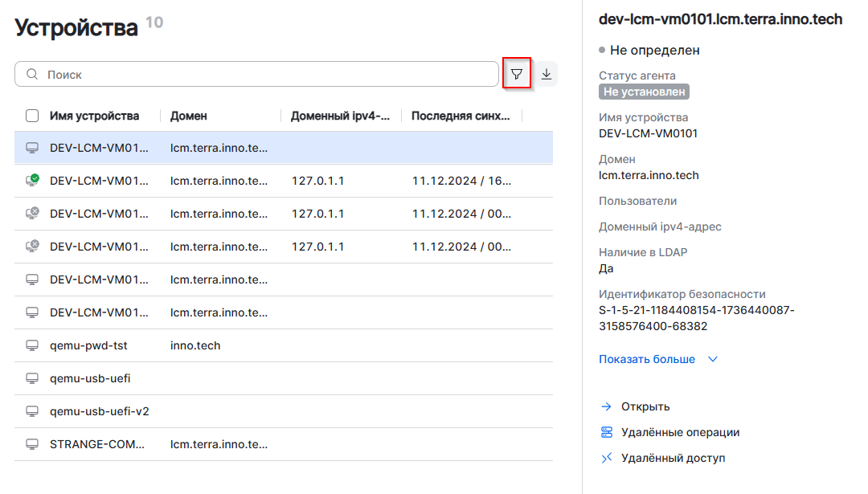This screenshot has height=494, width=868.
Task: Click the monitor icon for qemu-pwd-tst
Action: [x=32, y=345]
